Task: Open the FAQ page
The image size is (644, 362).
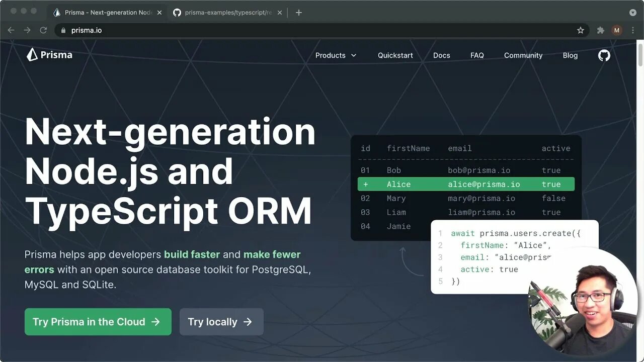Action: pos(477,55)
